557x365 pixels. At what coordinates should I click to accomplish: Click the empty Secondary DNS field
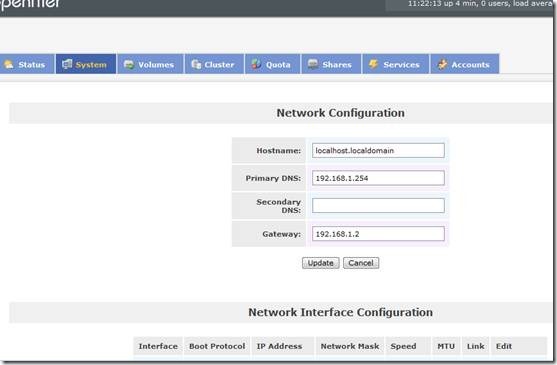[x=378, y=206]
